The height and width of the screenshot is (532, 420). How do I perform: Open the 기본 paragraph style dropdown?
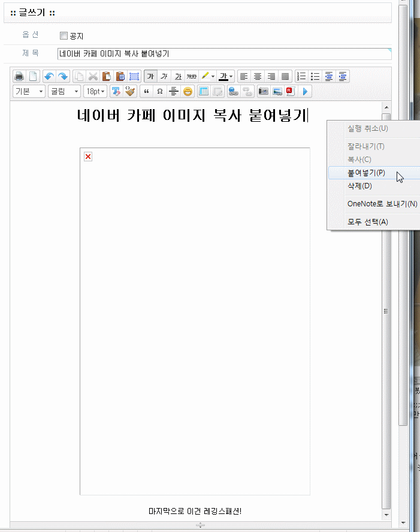29,92
